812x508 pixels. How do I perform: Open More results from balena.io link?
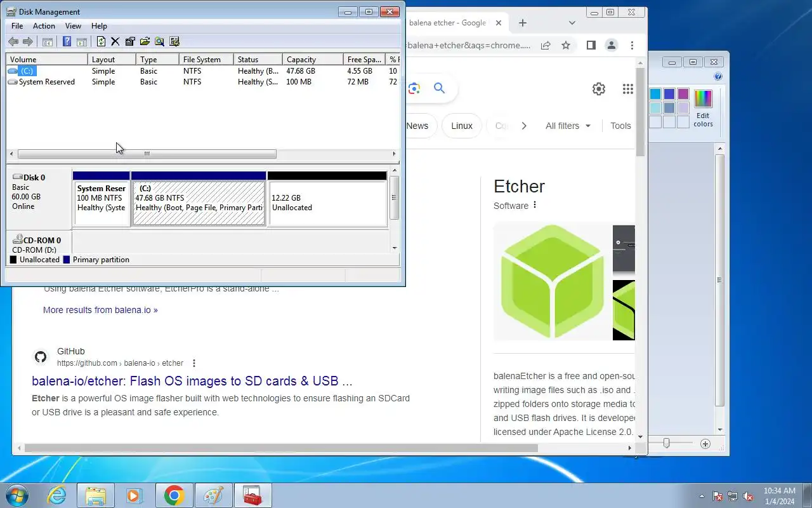100,310
